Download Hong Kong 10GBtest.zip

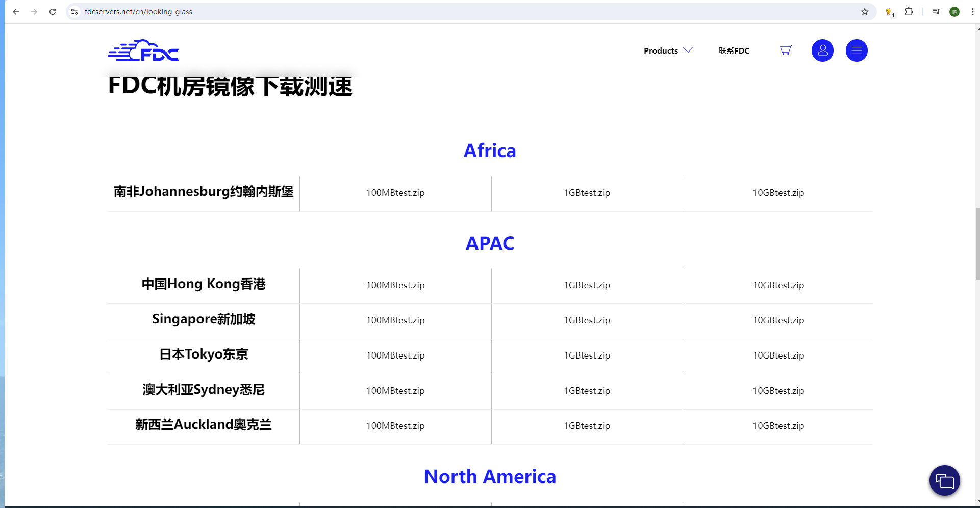[778, 285]
